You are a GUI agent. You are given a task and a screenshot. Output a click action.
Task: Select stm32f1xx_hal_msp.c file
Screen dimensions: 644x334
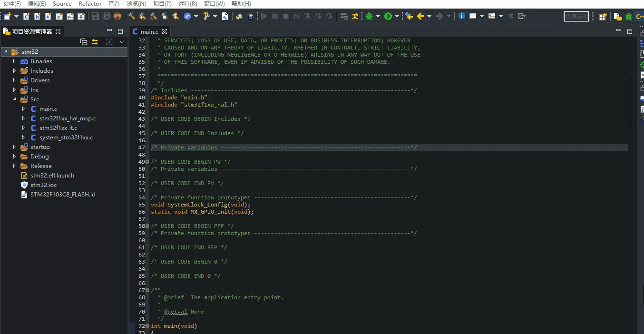tap(68, 118)
